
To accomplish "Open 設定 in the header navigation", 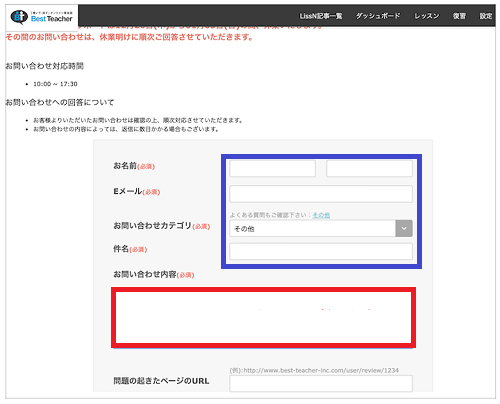I will (x=486, y=16).
